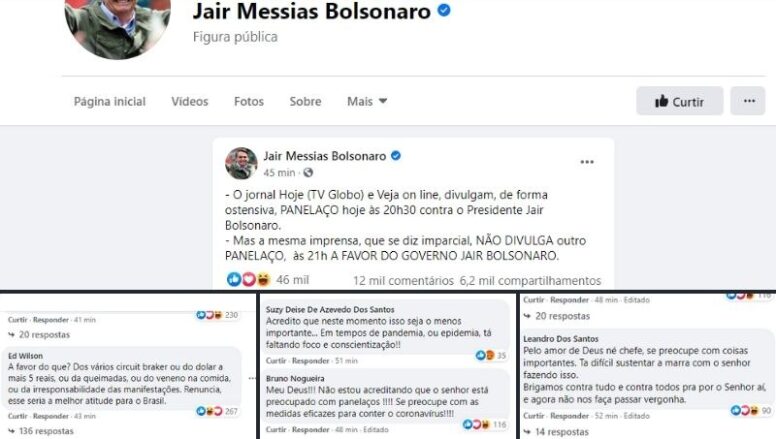Open the Fotos tab
The height and width of the screenshot is (439, 776).
click(249, 101)
